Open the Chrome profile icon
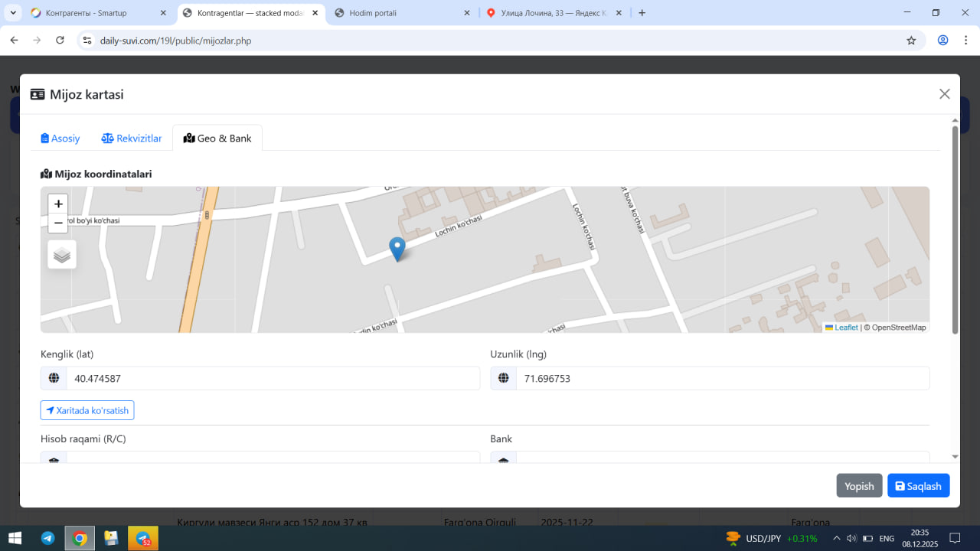The image size is (980, 551). coord(943,41)
